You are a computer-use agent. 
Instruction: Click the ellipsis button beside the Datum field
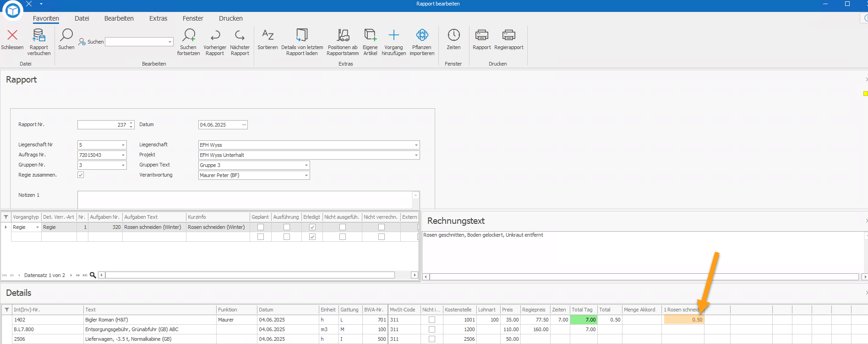click(244, 125)
